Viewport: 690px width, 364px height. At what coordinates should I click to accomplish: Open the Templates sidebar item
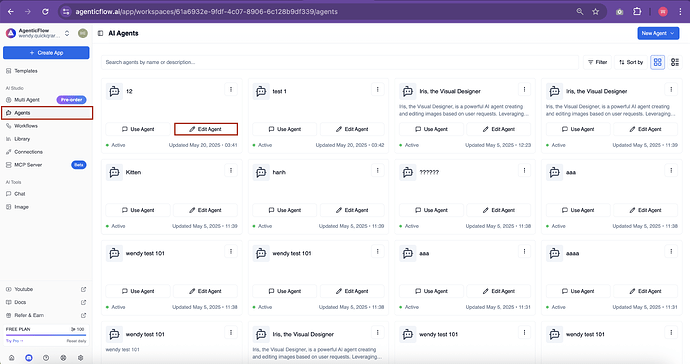[x=26, y=71]
